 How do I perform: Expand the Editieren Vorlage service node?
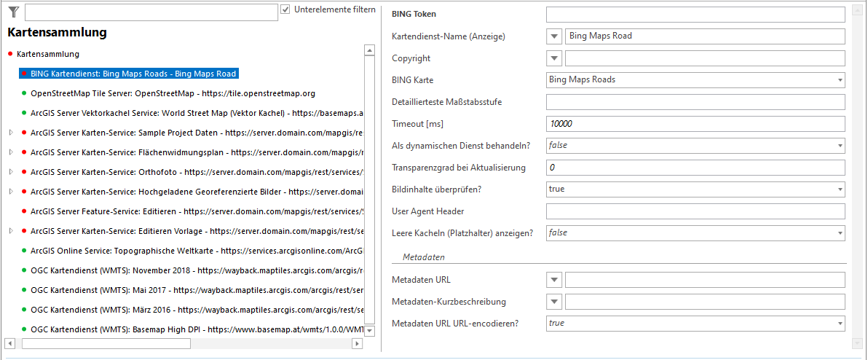click(x=12, y=230)
